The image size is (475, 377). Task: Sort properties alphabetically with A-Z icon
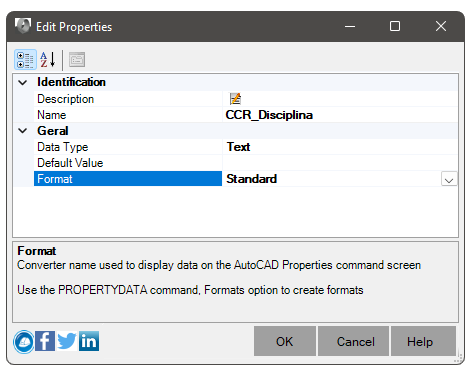point(48,60)
